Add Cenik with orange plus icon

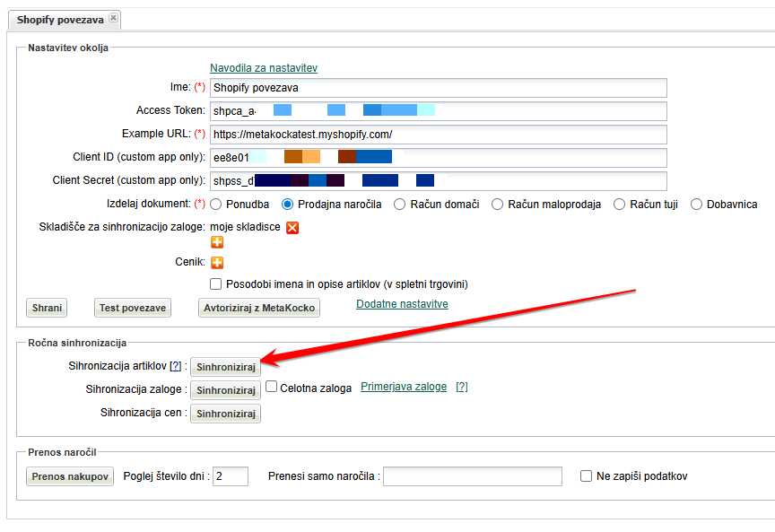(x=217, y=263)
